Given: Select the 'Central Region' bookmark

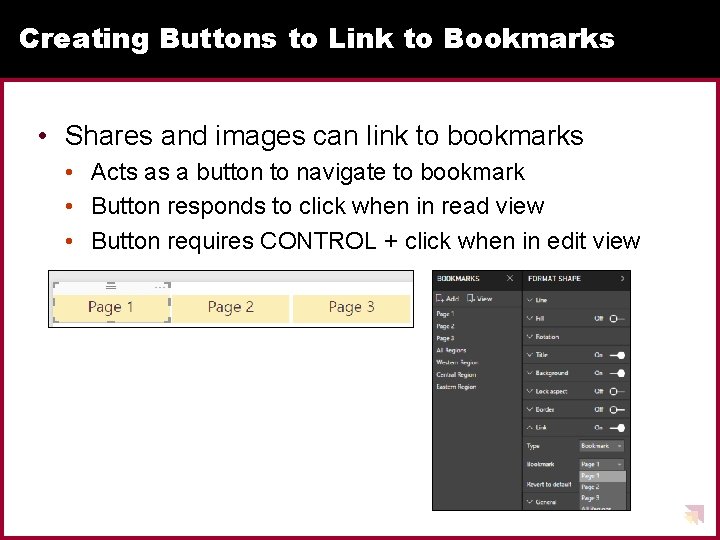Looking at the screenshot, I should (456, 375).
